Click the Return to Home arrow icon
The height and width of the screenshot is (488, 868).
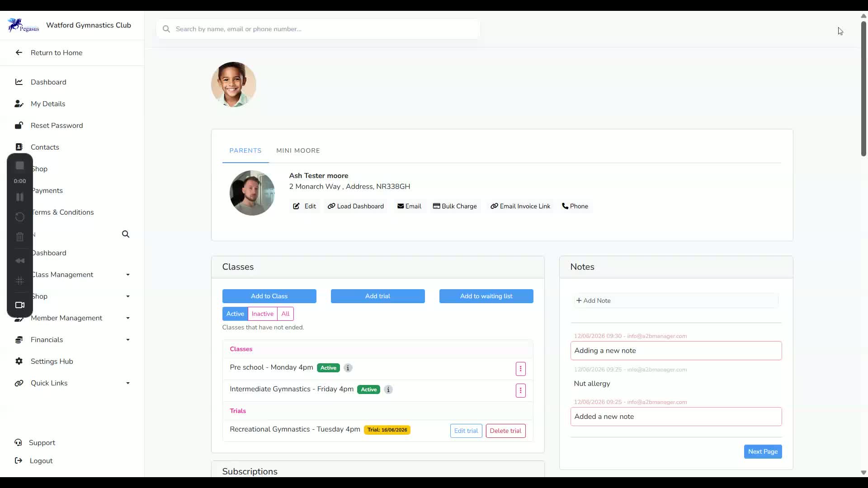pos(19,52)
